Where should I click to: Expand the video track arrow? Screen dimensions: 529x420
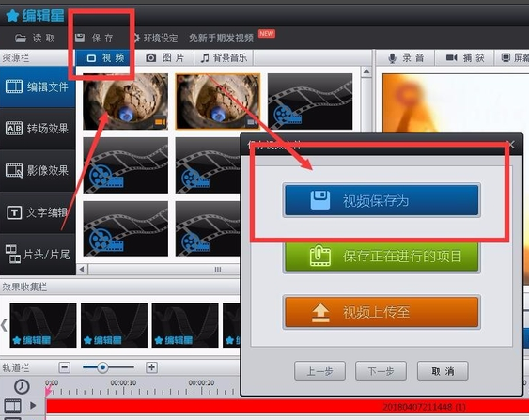pyautogui.click(x=33, y=405)
